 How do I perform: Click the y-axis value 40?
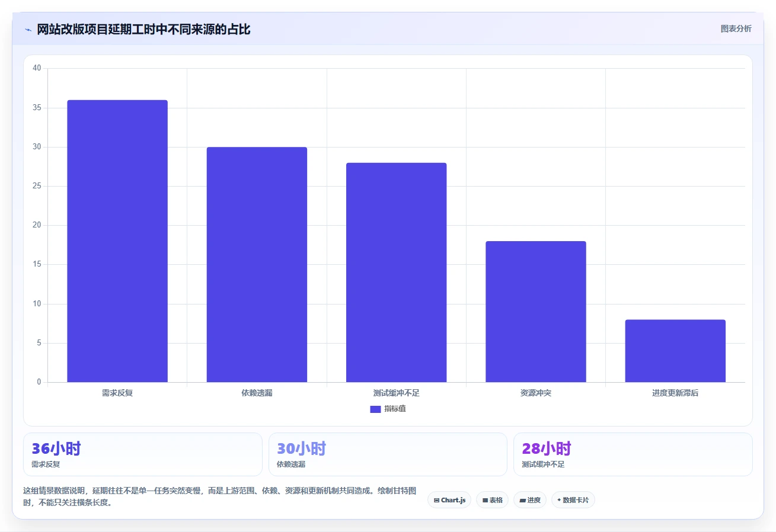pyautogui.click(x=37, y=68)
